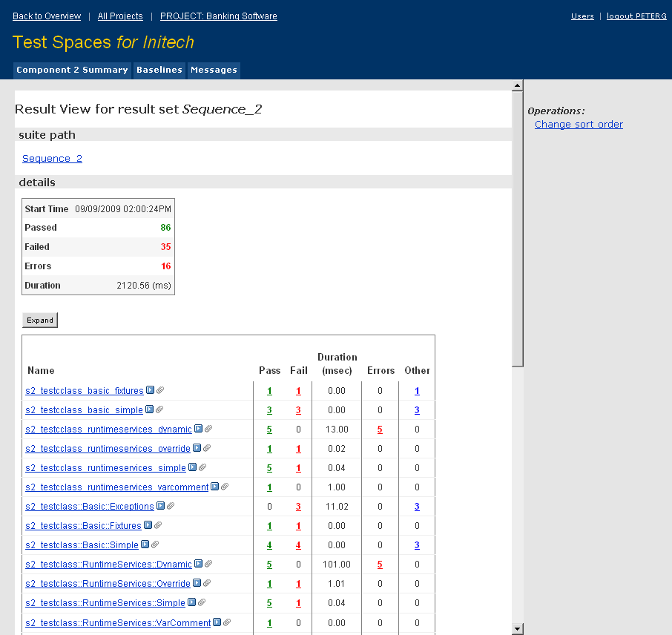Click the scrollbar down arrow
The height and width of the screenshot is (635, 672).
(x=517, y=629)
